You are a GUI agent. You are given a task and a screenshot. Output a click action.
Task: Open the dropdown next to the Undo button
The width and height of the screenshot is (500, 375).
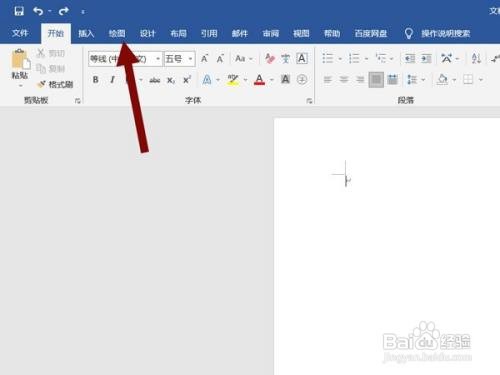[50, 11]
